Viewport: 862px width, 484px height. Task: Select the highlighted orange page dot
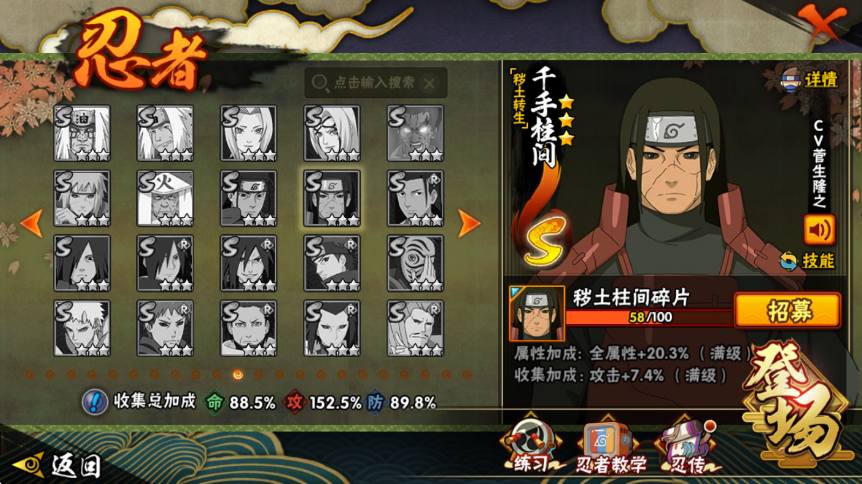(237, 375)
